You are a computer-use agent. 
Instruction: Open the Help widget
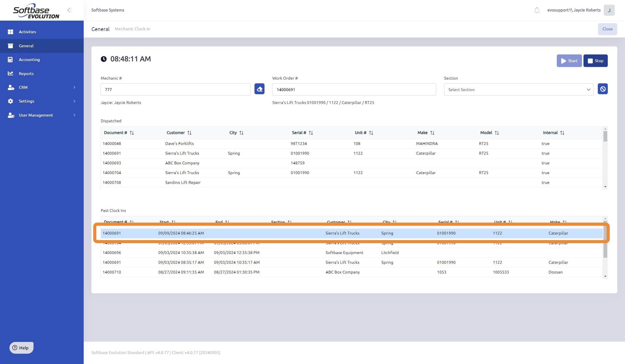coord(21,348)
